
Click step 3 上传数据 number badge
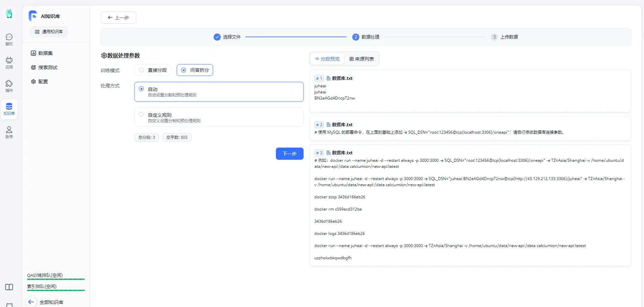(494, 37)
